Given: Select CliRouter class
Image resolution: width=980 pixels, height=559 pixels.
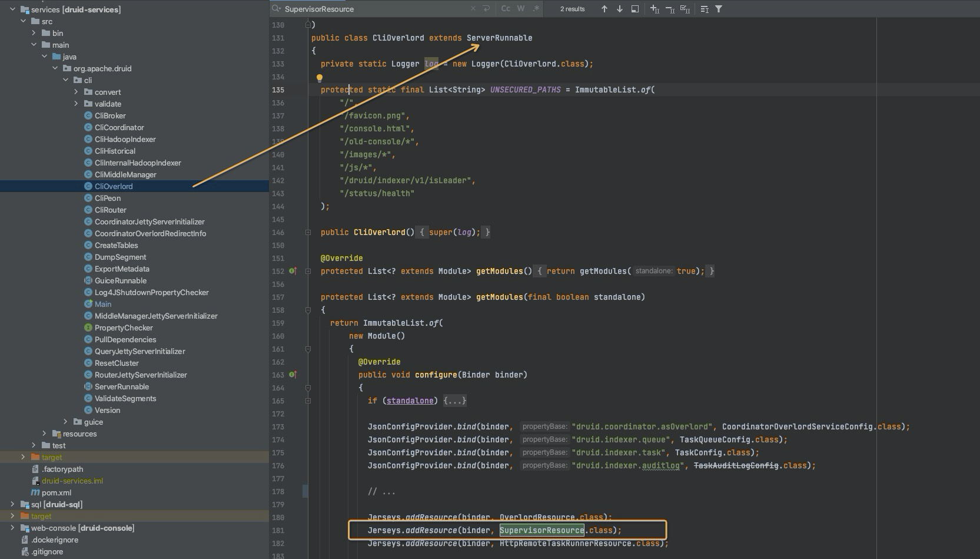Looking at the screenshot, I should point(111,210).
